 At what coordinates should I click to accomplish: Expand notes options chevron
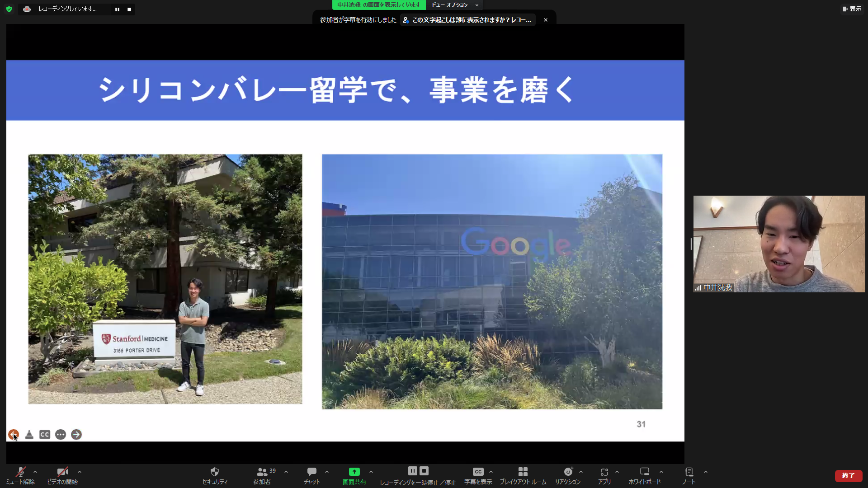coord(706,472)
